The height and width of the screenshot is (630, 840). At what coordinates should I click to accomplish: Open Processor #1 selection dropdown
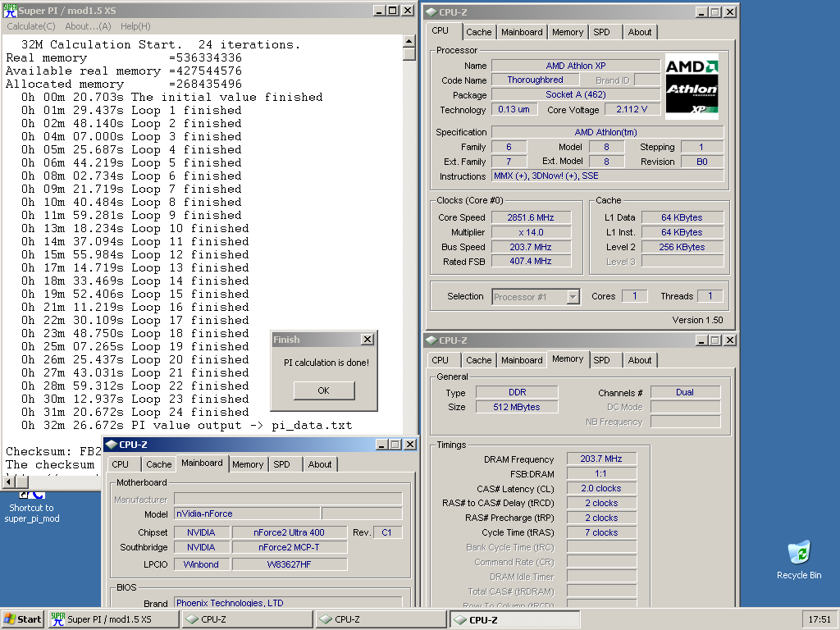[x=573, y=296]
